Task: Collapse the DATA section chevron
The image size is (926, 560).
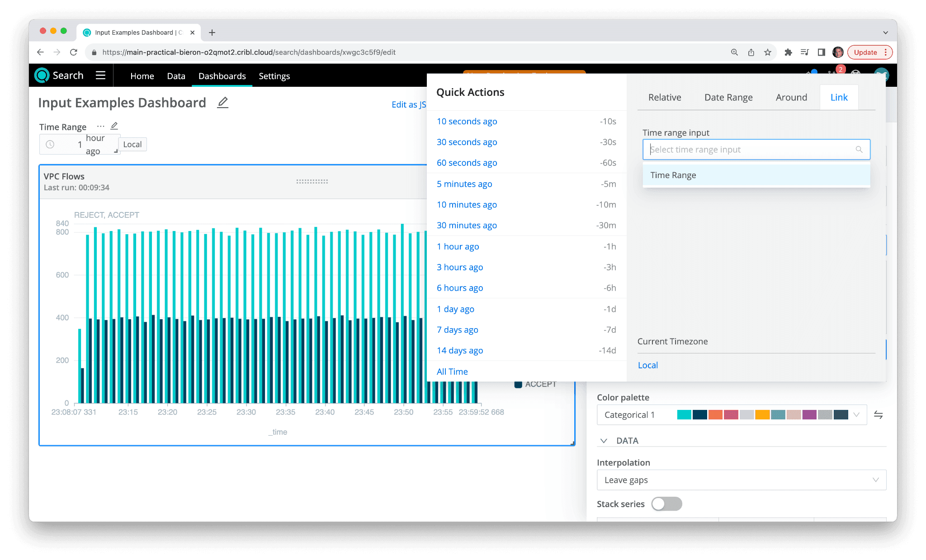Action: point(604,441)
